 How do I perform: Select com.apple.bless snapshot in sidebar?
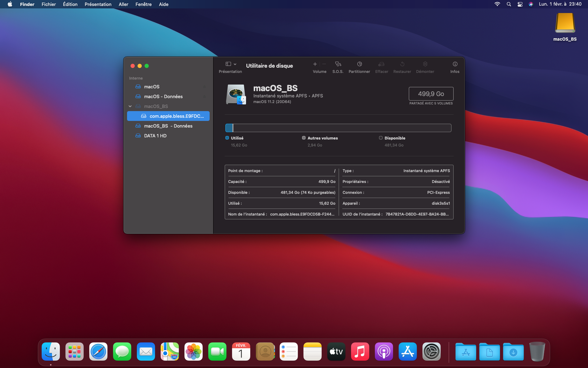pyautogui.click(x=168, y=116)
